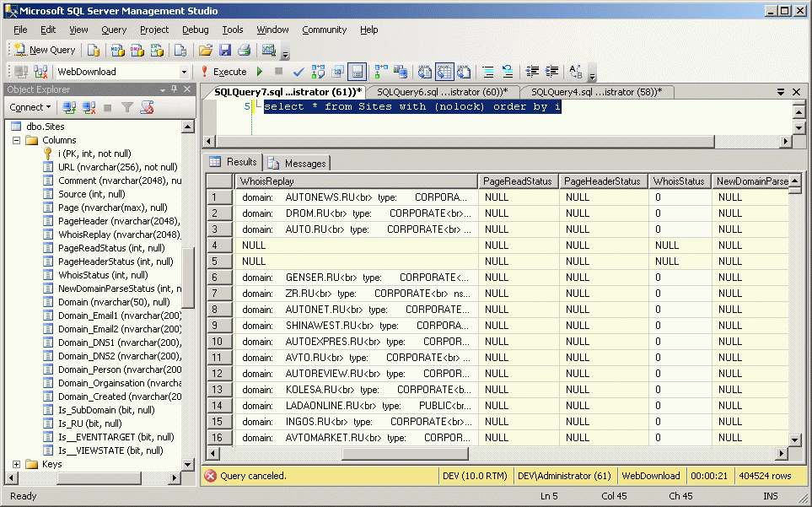Click the Save floppy disk icon
812x507 pixels.
(225, 50)
